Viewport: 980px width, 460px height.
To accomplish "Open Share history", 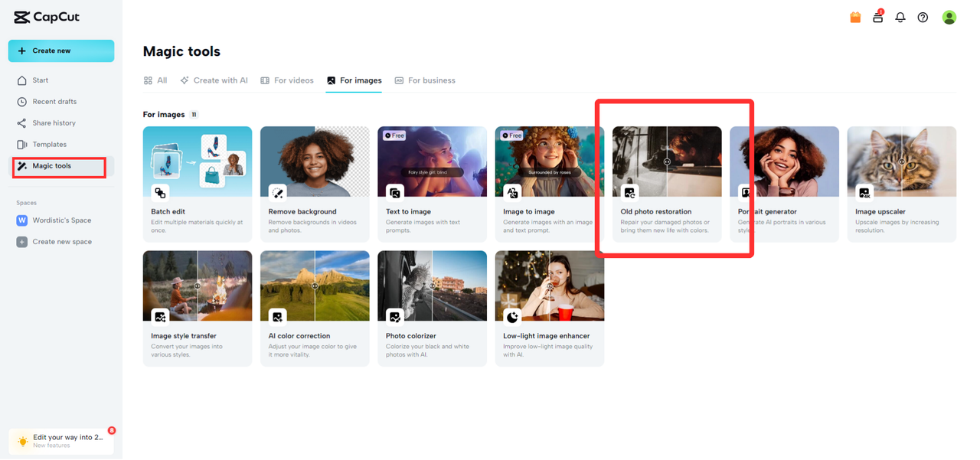I will pos(61,123).
